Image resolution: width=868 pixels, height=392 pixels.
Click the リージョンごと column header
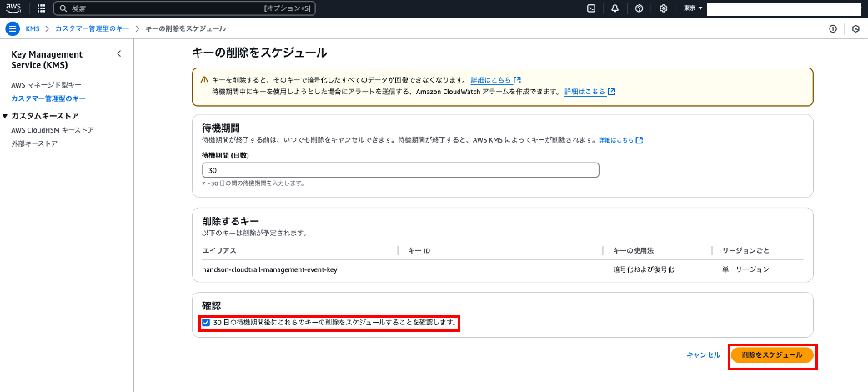[745, 251]
